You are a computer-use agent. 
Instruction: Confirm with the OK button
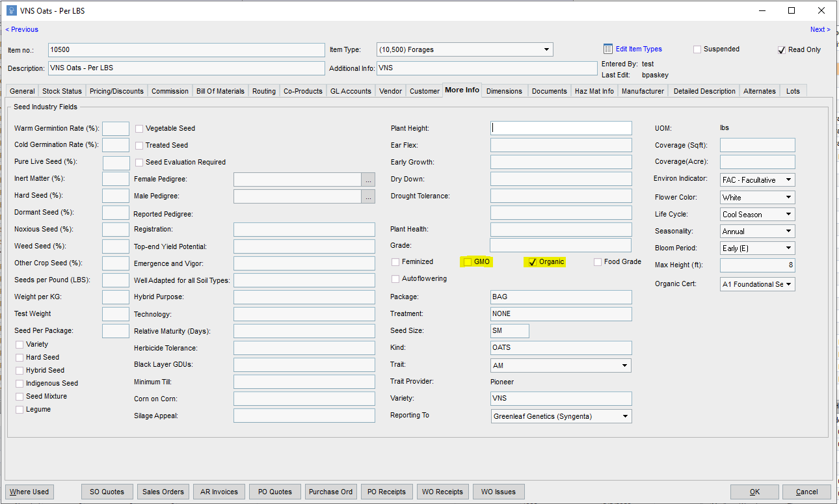pyautogui.click(x=754, y=492)
